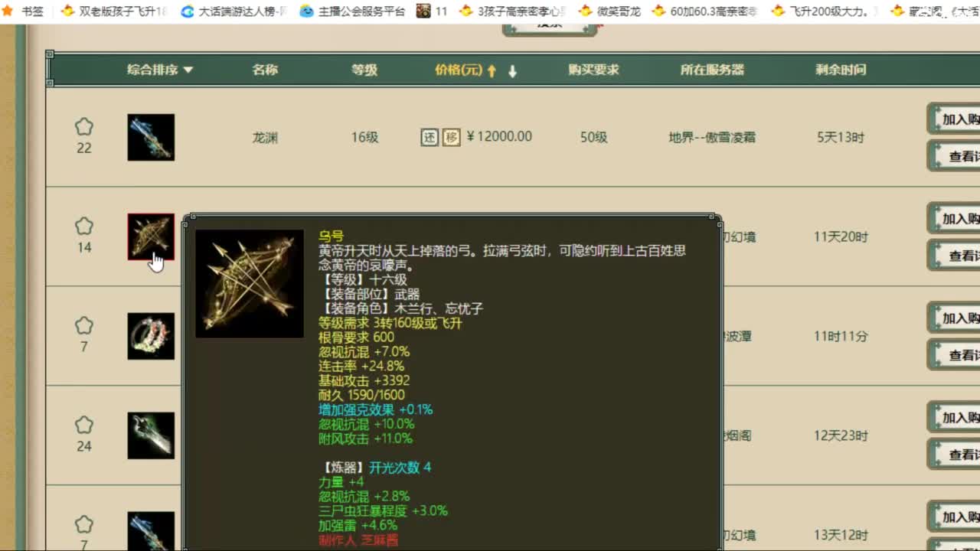
Task: Add the 11天20时 row item to the cart
Action: [954, 218]
